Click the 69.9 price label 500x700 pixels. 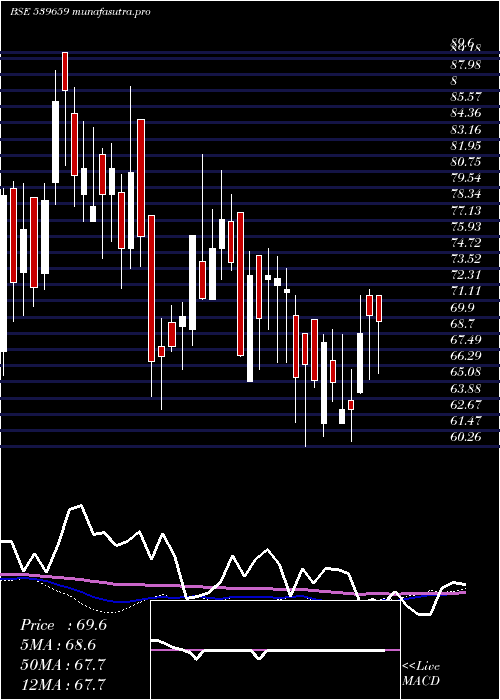pos(462,308)
